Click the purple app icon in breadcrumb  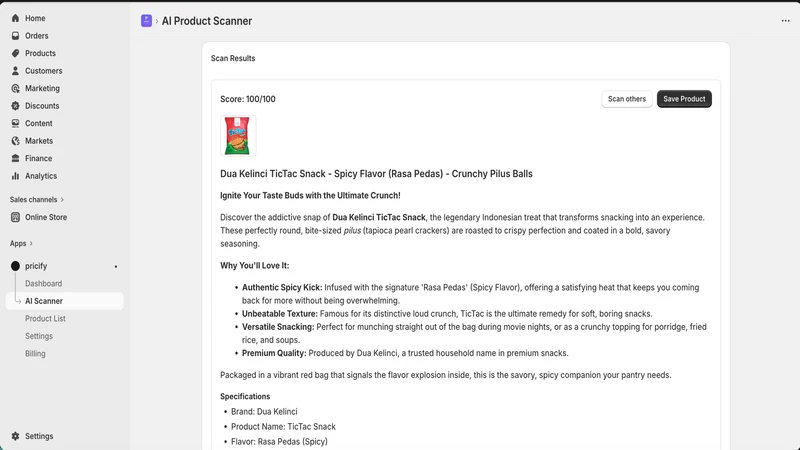click(x=146, y=21)
